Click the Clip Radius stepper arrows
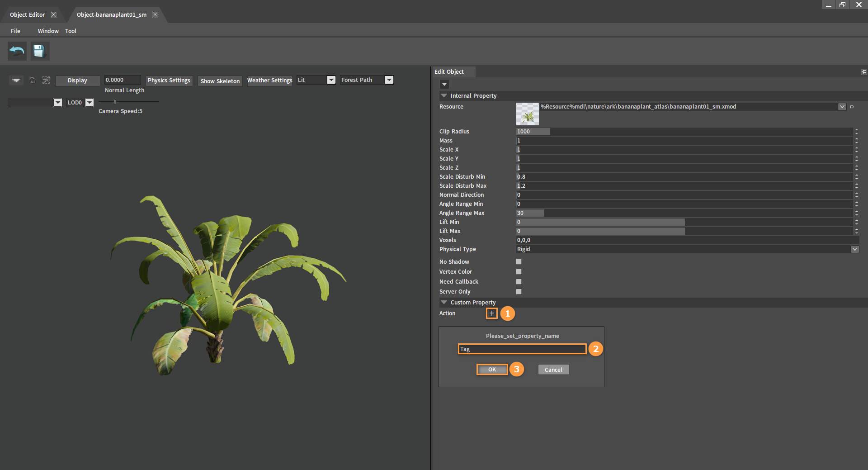The width and height of the screenshot is (868, 470). pos(856,132)
